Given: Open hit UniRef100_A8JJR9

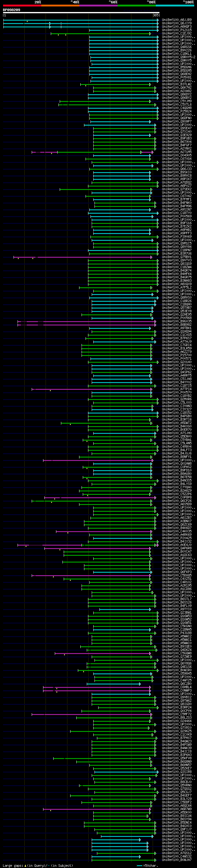Looking at the screenshot, I should [x=177, y=20].
